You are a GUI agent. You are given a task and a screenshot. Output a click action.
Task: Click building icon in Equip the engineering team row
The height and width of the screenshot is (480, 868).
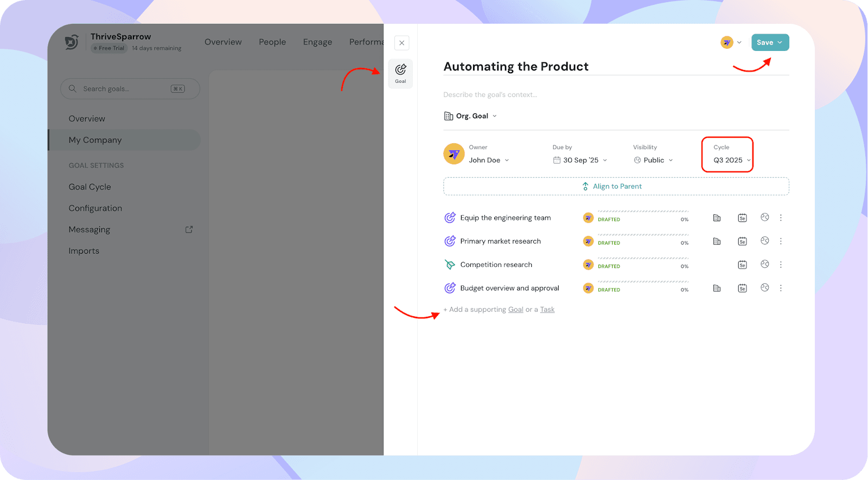click(x=717, y=217)
